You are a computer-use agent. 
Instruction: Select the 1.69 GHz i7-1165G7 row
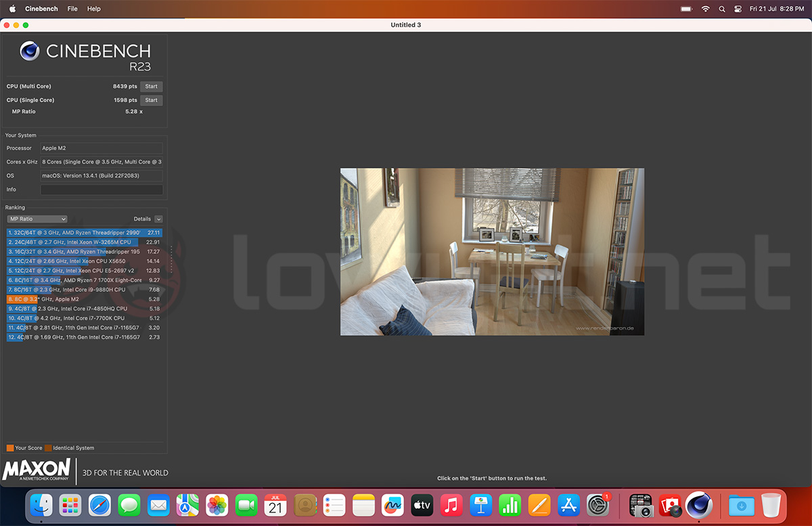click(x=85, y=337)
